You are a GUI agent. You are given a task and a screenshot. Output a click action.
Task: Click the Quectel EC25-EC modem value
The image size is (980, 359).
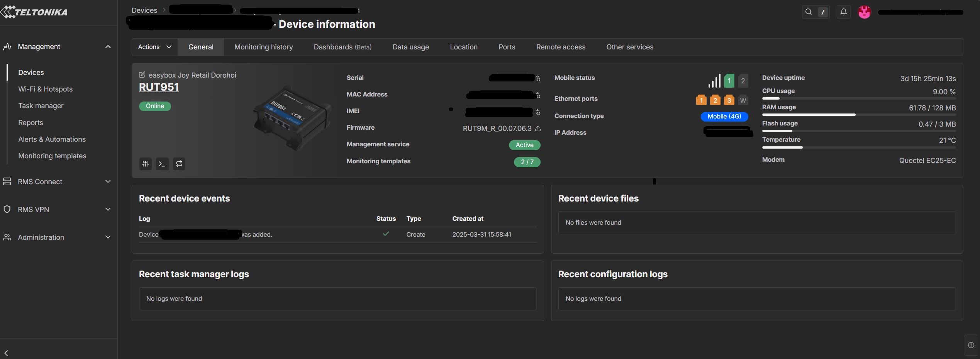tap(927, 161)
